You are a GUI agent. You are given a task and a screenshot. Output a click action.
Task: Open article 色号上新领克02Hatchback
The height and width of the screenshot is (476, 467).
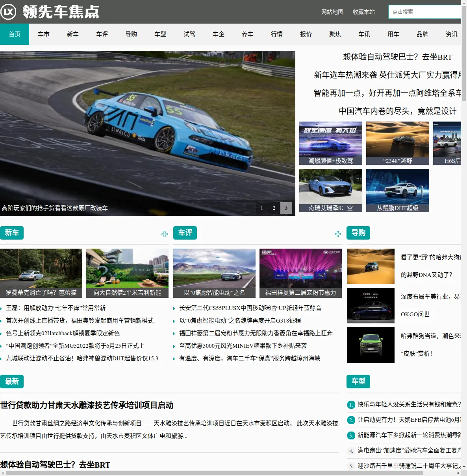click(x=63, y=333)
